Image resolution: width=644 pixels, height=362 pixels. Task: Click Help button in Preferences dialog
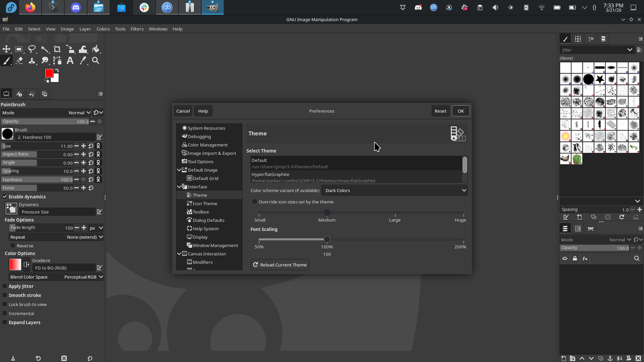[x=203, y=111]
